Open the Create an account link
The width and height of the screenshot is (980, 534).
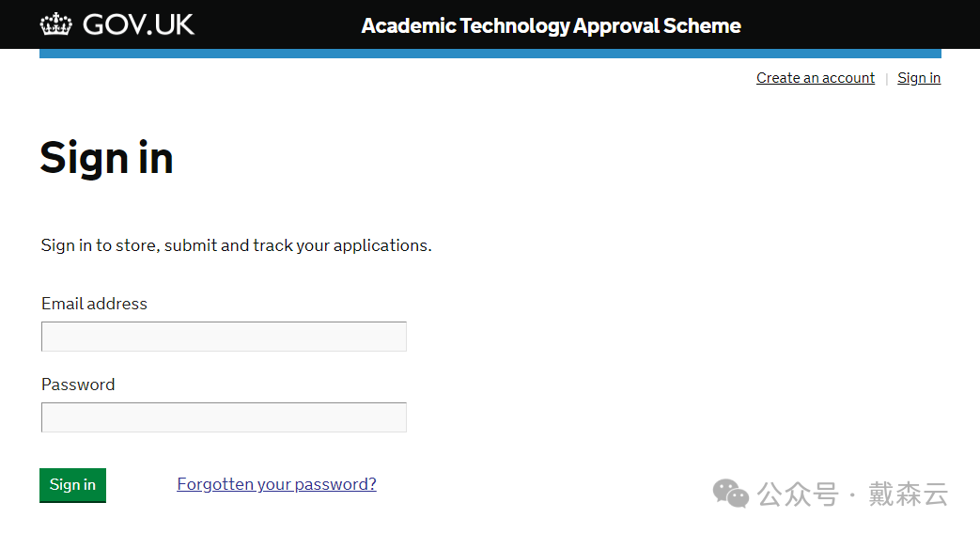tap(815, 78)
